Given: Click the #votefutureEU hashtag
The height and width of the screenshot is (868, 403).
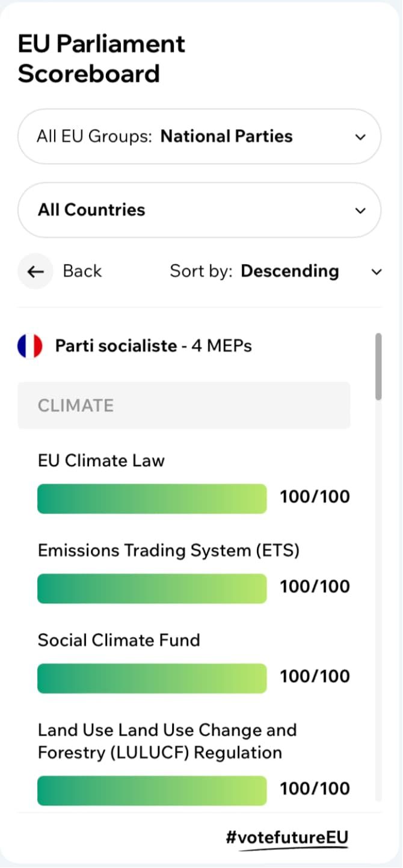Looking at the screenshot, I should pos(288,837).
